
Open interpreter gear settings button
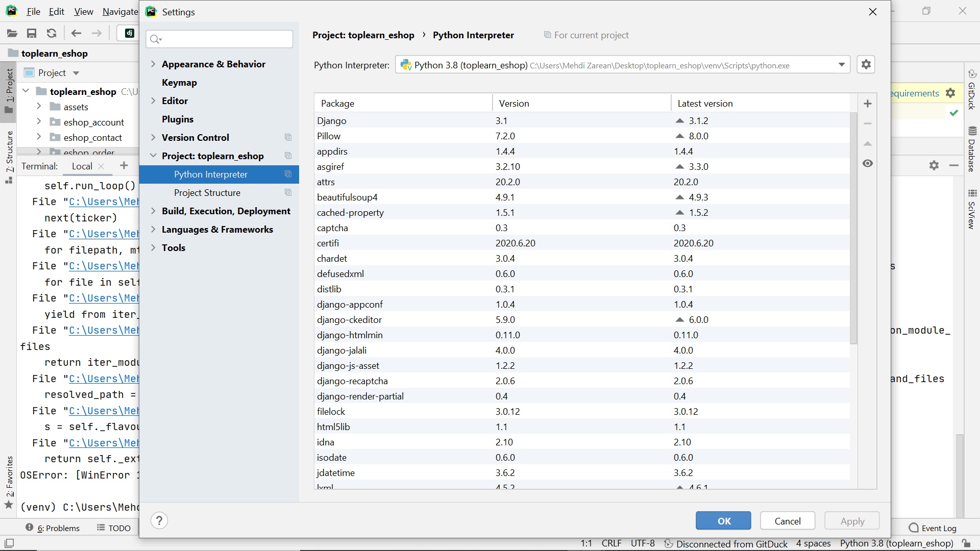point(866,65)
